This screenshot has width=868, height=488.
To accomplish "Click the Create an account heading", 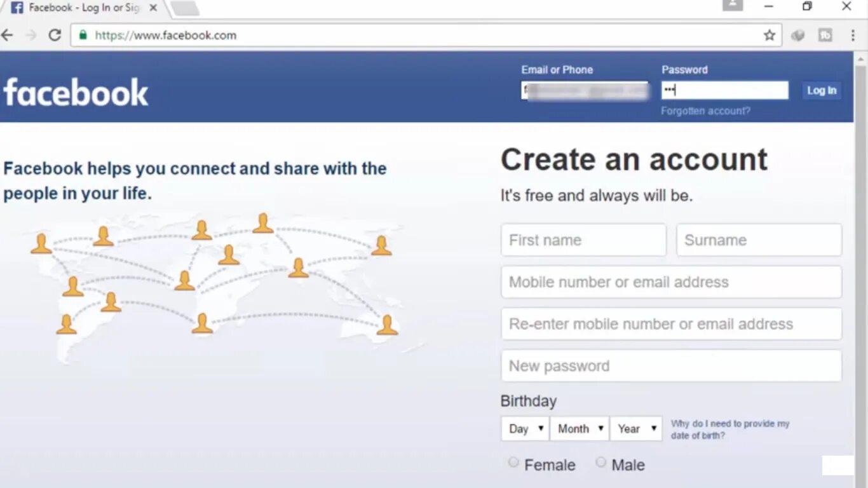I will click(634, 159).
